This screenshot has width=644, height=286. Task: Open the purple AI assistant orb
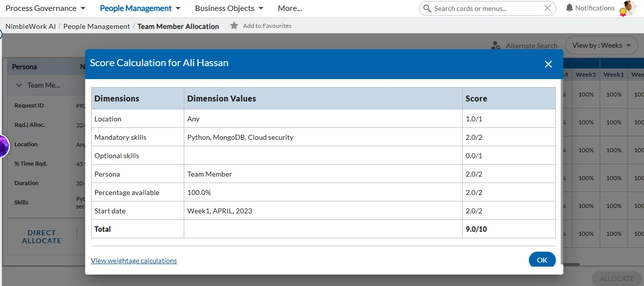pyautogui.click(x=2, y=146)
